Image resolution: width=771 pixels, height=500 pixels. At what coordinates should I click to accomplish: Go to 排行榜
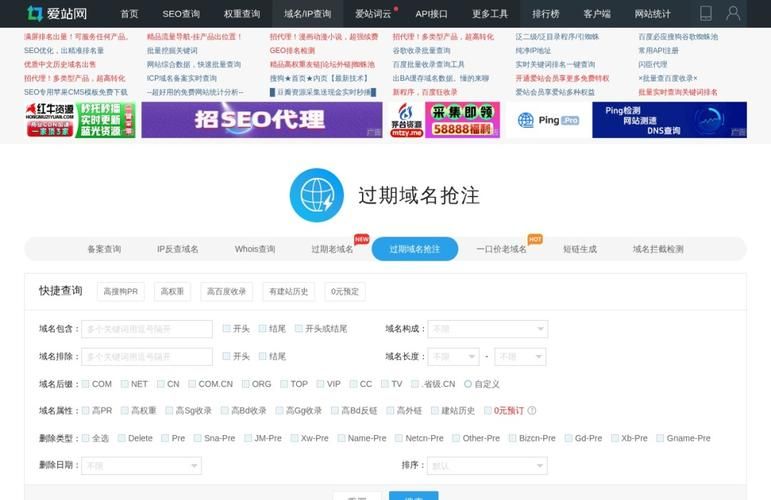(x=546, y=14)
